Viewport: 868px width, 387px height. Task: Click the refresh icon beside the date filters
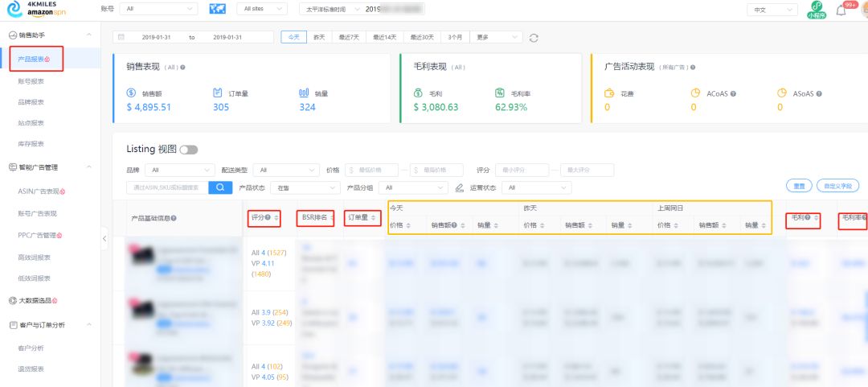click(534, 38)
